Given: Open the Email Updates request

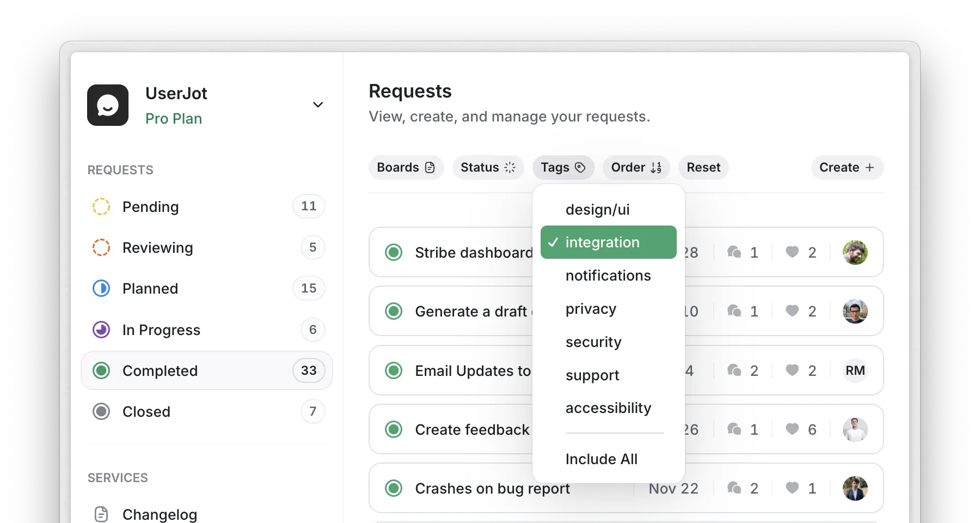Looking at the screenshot, I should coord(473,371).
